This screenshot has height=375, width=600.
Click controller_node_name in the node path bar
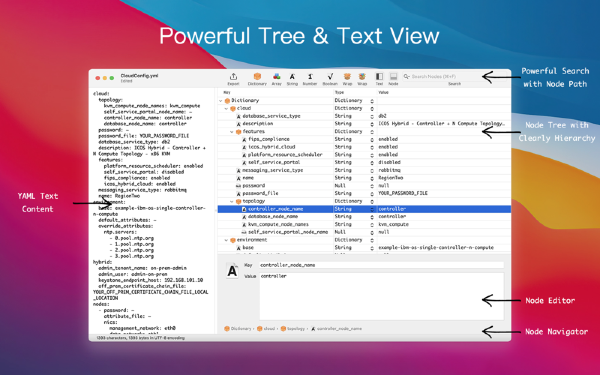pyautogui.click(x=336, y=329)
